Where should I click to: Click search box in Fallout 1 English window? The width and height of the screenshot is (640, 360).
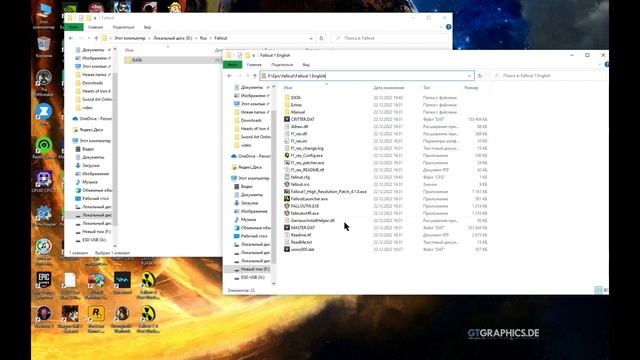pyautogui.click(x=548, y=76)
